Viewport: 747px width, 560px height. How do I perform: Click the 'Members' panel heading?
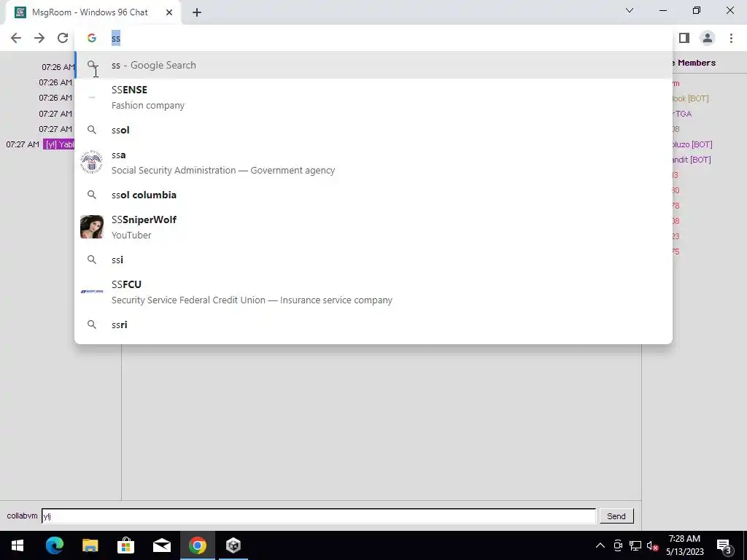coord(697,63)
